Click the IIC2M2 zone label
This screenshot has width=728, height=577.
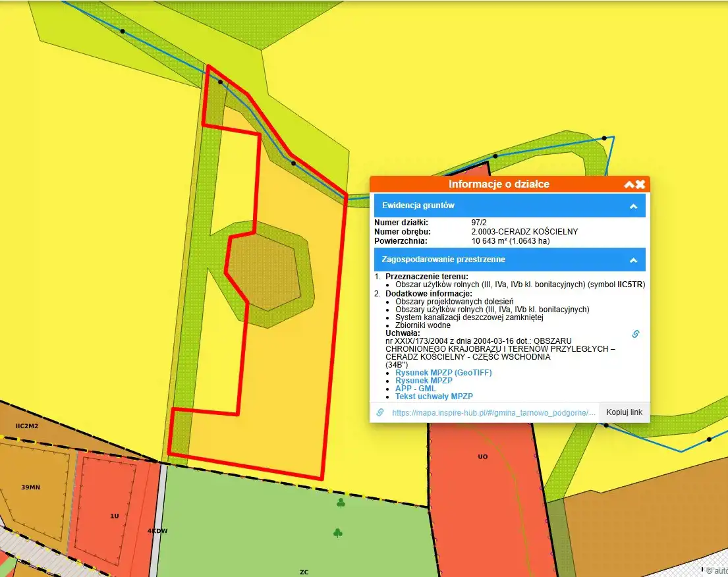coord(28,427)
